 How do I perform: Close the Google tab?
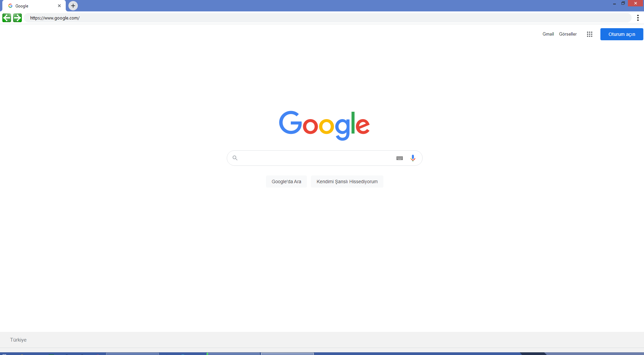tap(59, 6)
